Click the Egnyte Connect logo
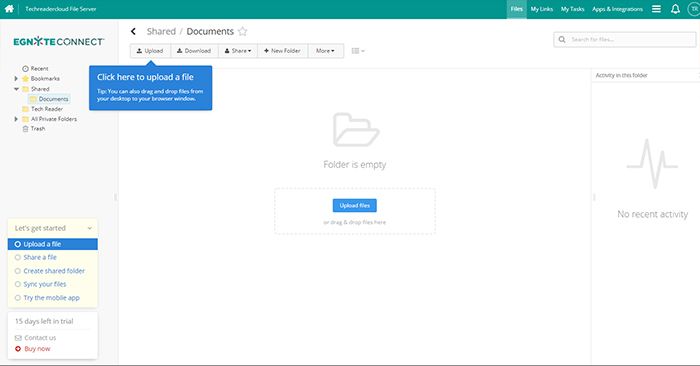This screenshot has height=366, width=700. [x=58, y=42]
